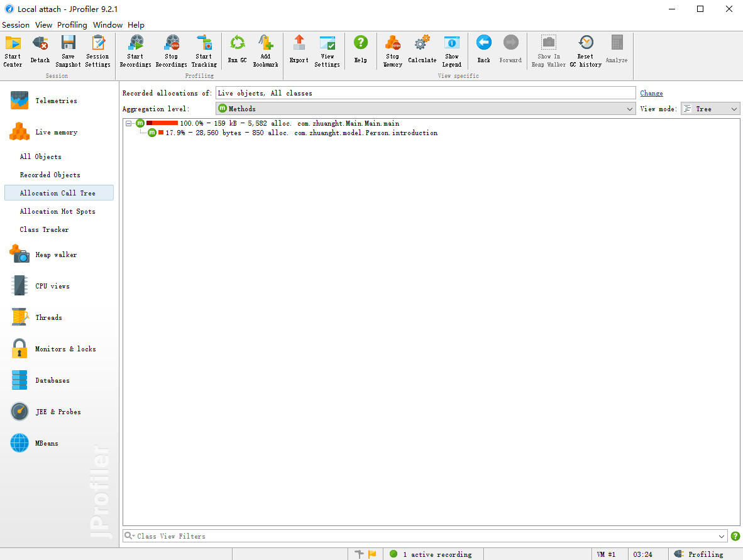Click the Stop Recordings icon

pyautogui.click(x=172, y=43)
